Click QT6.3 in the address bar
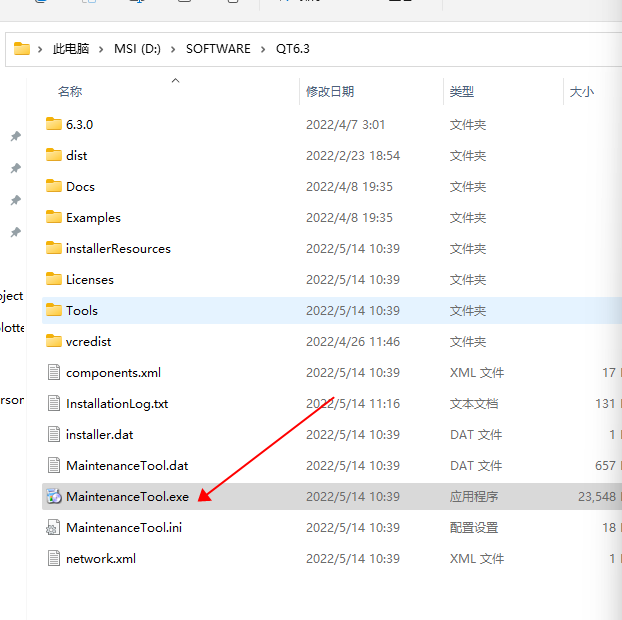 pos(293,49)
